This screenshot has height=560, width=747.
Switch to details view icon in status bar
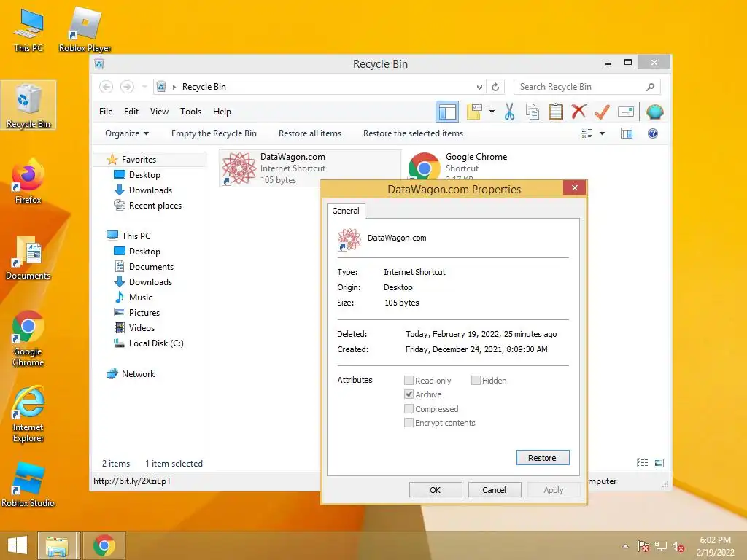tap(642, 463)
